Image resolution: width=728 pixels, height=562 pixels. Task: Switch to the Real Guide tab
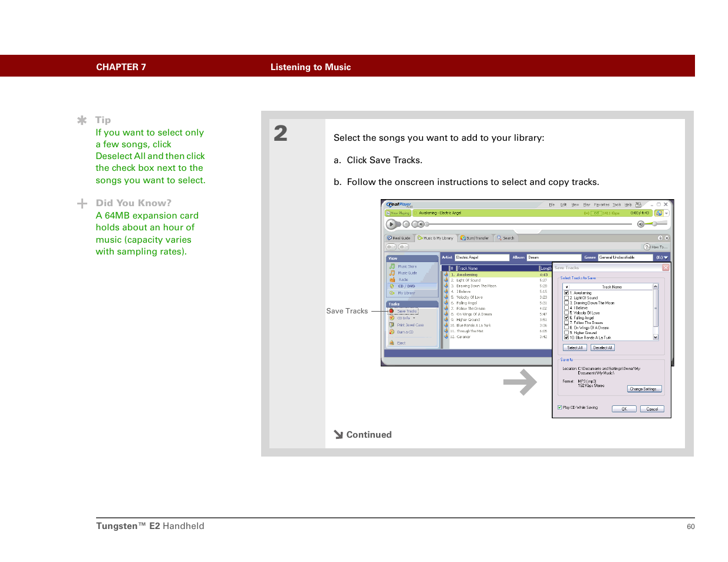coord(398,238)
